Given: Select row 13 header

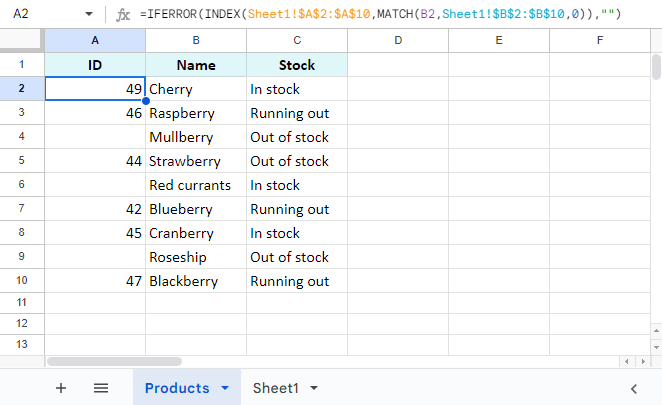Looking at the screenshot, I should [x=22, y=345].
